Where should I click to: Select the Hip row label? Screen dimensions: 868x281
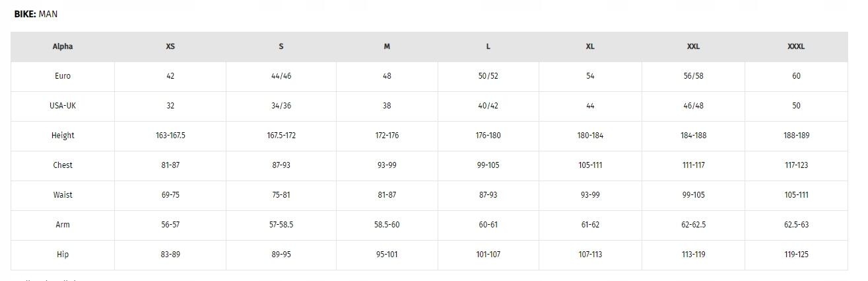pos(63,255)
